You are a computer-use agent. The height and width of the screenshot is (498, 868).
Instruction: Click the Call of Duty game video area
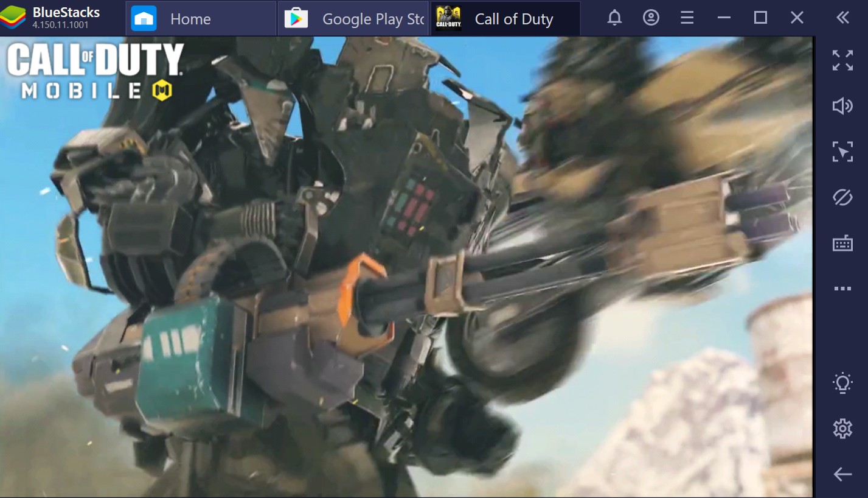coord(406,267)
